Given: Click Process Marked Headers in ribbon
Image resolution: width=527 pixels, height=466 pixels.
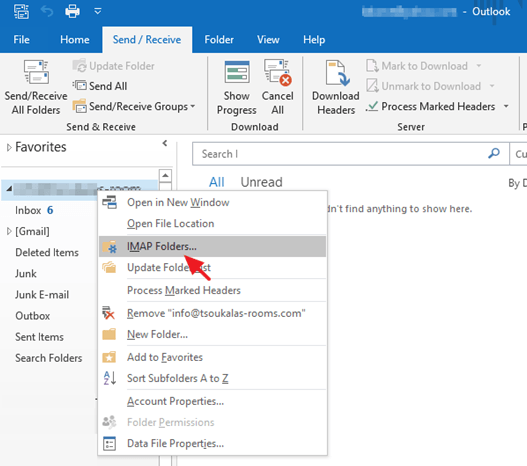Looking at the screenshot, I should [x=431, y=107].
